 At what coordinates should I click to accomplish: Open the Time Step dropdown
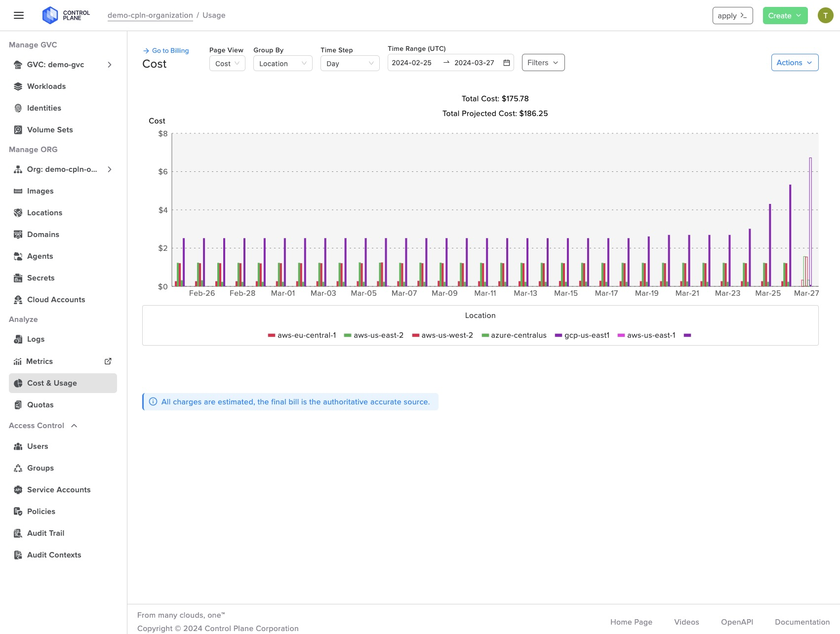tap(350, 63)
